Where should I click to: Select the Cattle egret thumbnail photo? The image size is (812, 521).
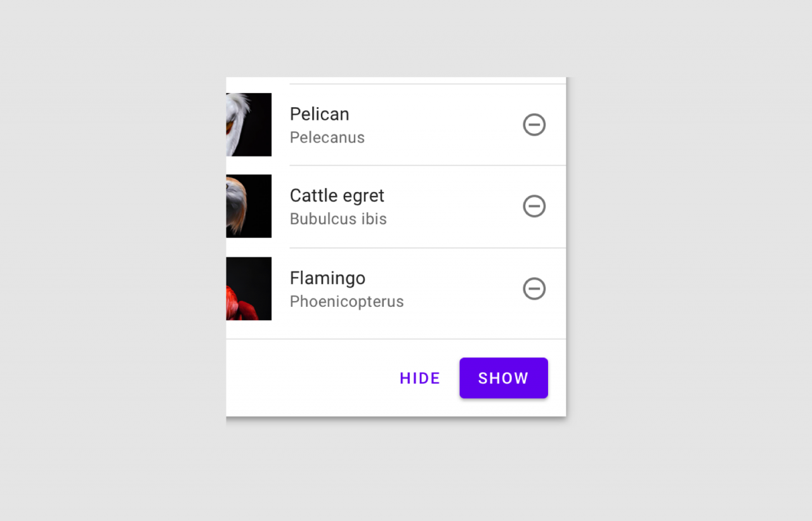pyautogui.click(x=249, y=206)
